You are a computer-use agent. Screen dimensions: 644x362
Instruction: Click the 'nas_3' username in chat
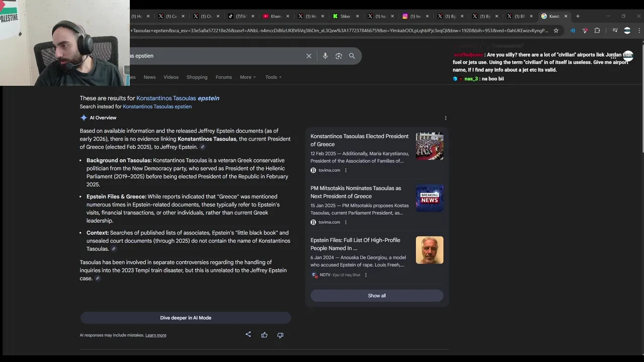click(x=471, y=79)
